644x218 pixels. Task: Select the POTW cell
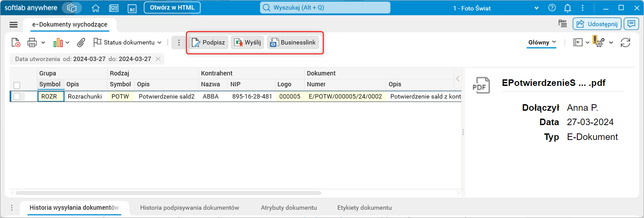click(120, 96)
